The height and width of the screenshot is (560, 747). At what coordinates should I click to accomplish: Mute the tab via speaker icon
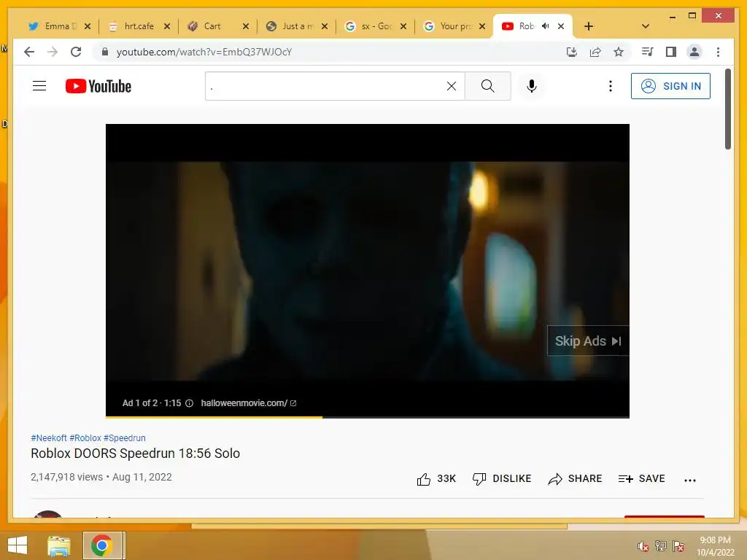pos(546,26)
